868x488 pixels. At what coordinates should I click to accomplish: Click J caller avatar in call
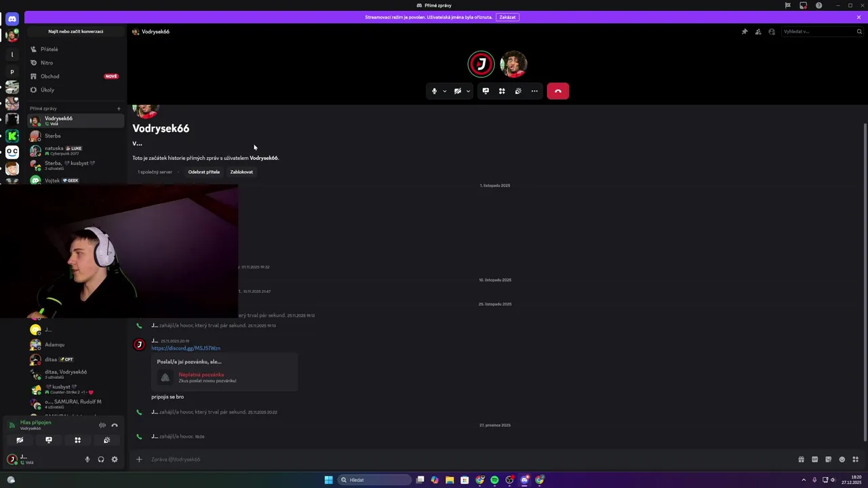pos(481,64)
